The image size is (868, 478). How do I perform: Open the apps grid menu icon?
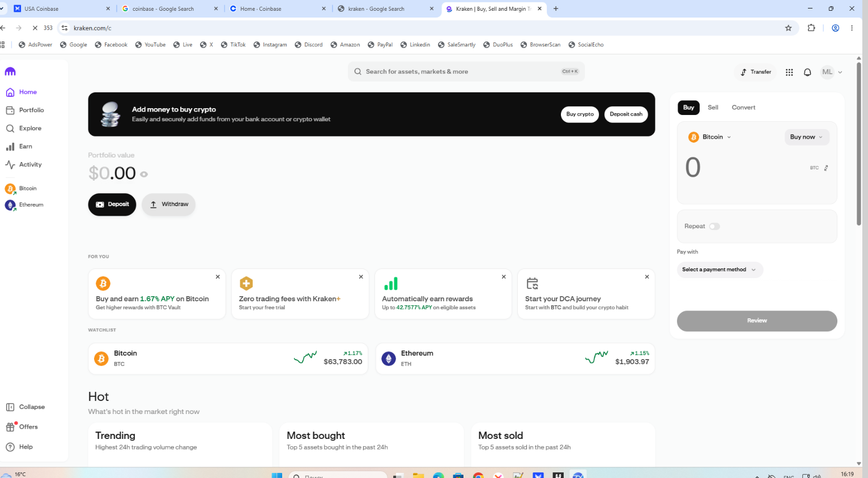point(789,72)
